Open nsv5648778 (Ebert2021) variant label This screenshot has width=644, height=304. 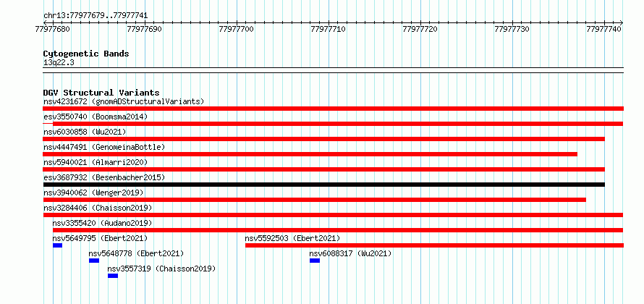136,253
